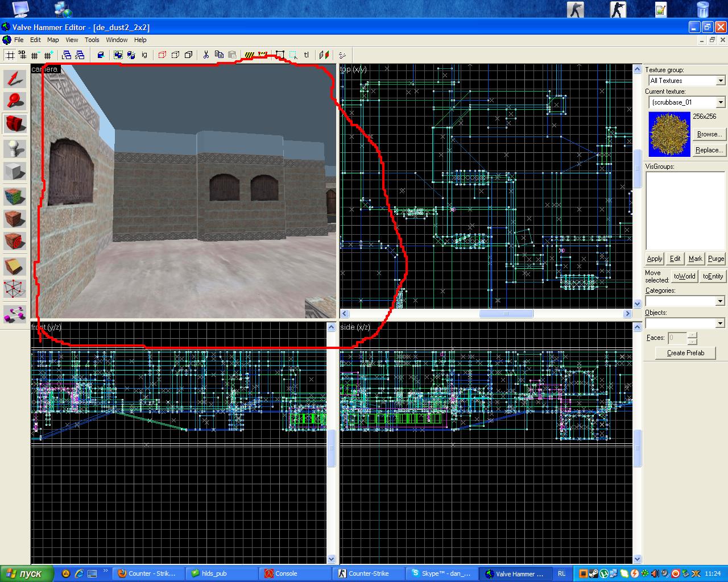The height and width of the screenshot is (582, 728).
Task: Click the front view scroll-down arrow
Action: [x=332, y=559]
